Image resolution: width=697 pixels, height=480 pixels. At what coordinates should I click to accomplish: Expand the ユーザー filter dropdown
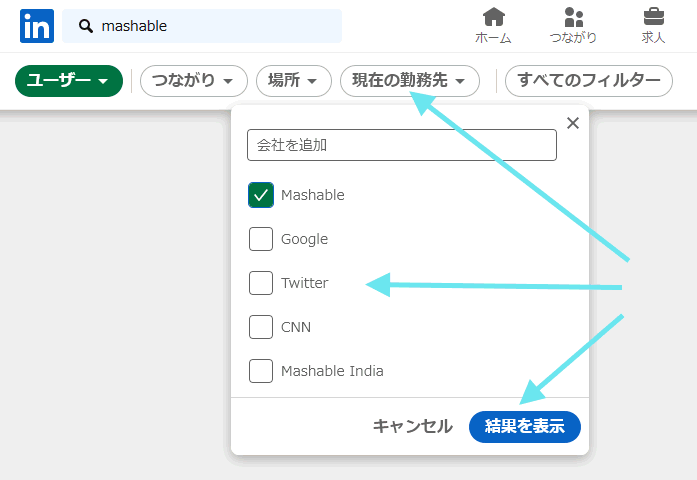(x=69, y=81)
